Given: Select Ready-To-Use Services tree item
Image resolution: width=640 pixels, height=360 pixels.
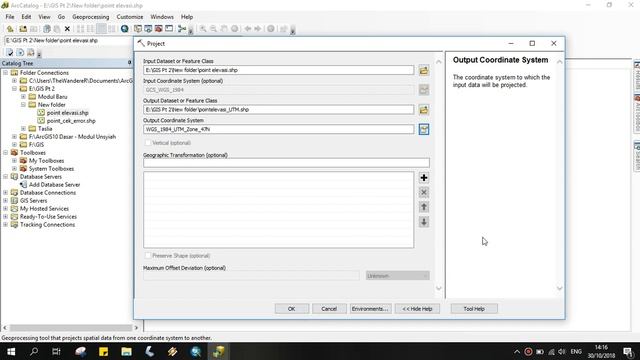Looking at the screenshot, I should point(48,217).
